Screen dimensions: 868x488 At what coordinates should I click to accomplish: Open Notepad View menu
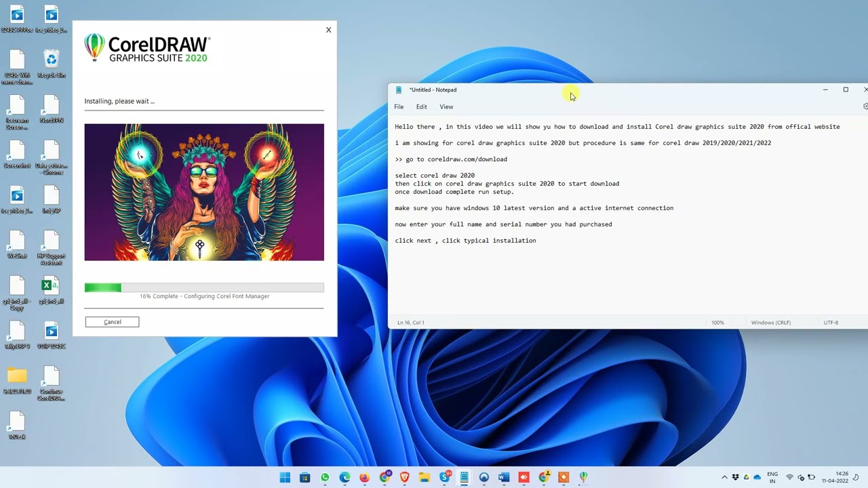446,106
